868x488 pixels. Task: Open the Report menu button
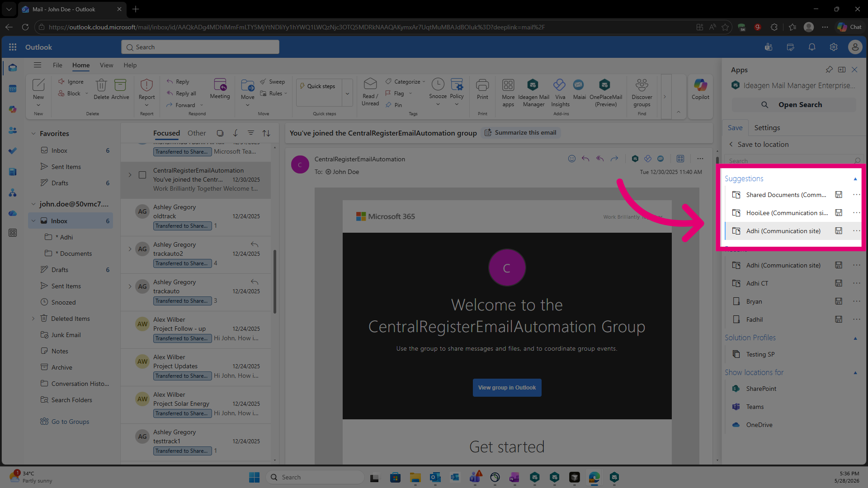[146, 93]
